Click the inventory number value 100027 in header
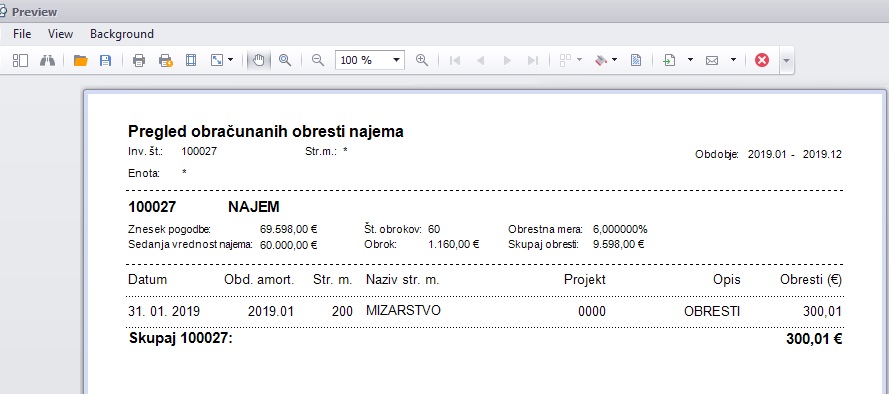The height and width of the screenshot is (394, 889). pyautogui.click(x=199, y=151)
